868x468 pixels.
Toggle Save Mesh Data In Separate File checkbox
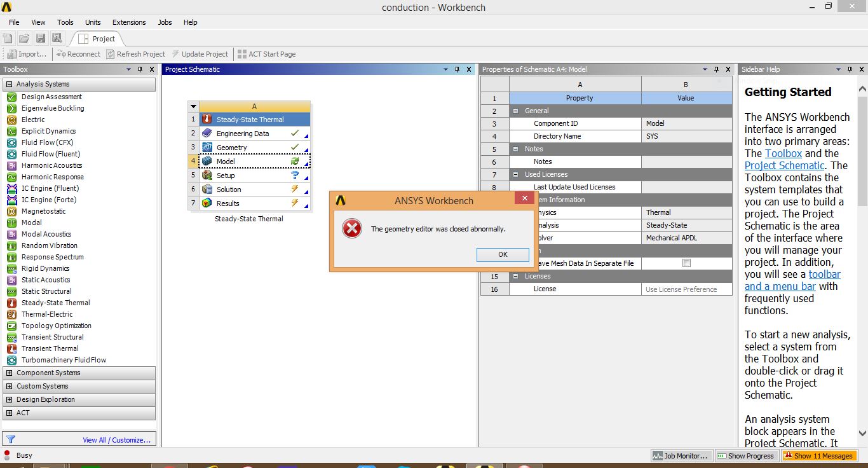coord(686,263)
